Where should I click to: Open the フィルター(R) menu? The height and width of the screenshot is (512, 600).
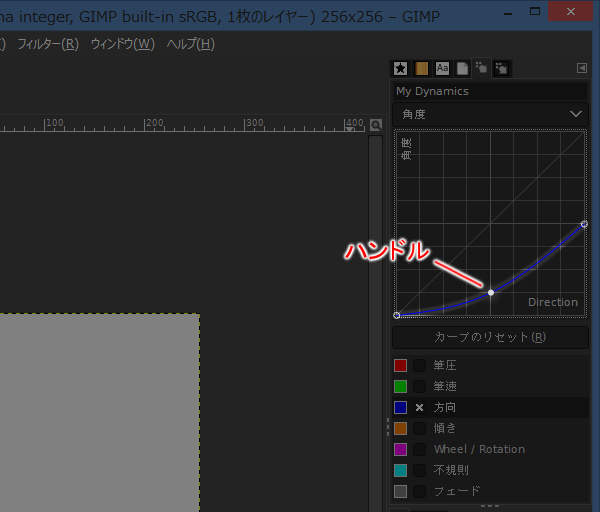pos(48,44)
